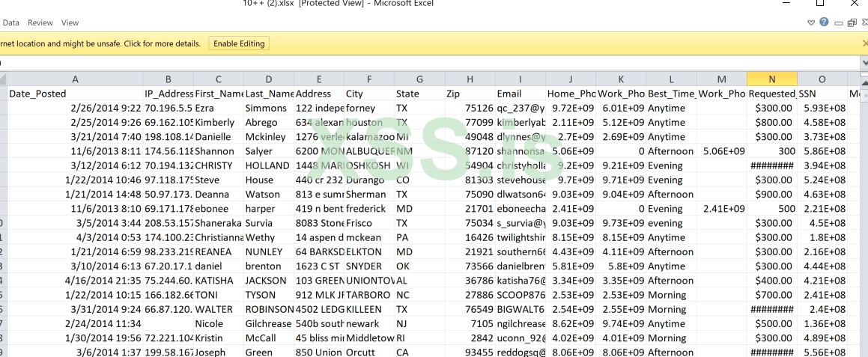Minimize the ribbon using caret icon
Viewport: 868px width, 357px height.
pos(812,22)
